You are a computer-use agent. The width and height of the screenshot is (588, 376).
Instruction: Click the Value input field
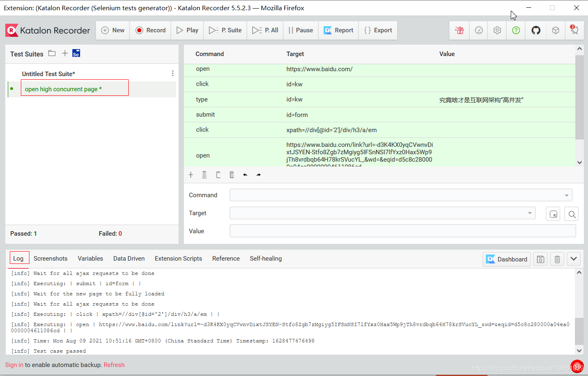point(402,231)
